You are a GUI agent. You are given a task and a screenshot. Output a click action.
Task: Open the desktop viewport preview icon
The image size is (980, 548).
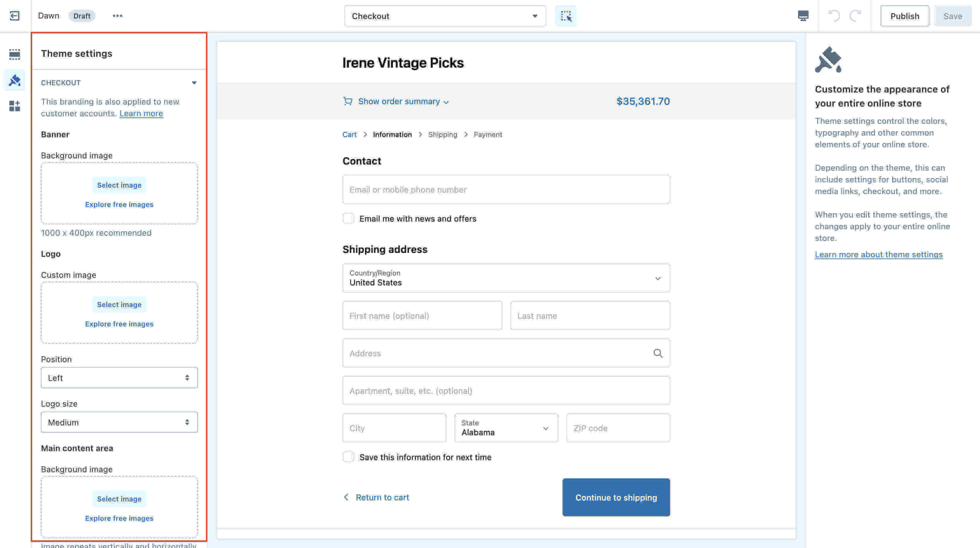click(803, 16)
